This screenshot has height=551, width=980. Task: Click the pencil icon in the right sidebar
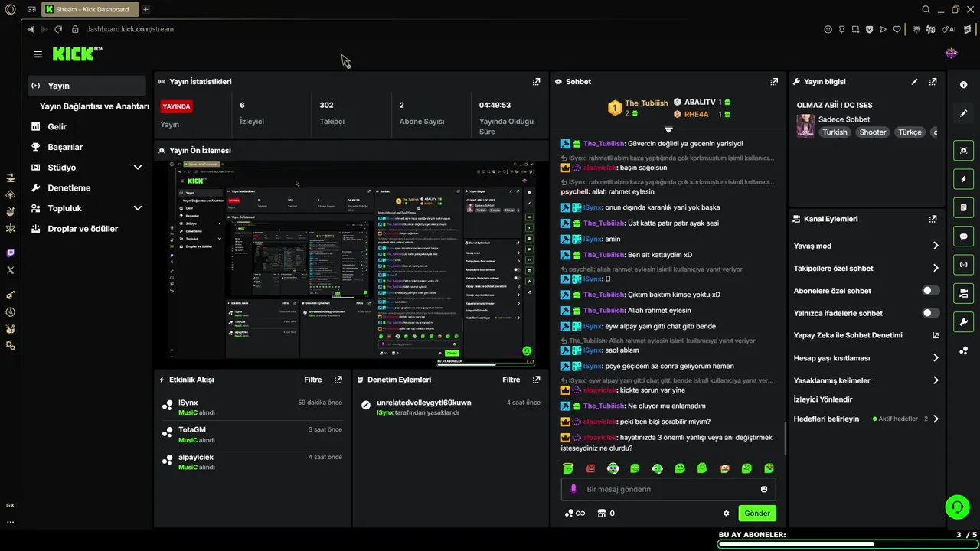pos(963,113)
